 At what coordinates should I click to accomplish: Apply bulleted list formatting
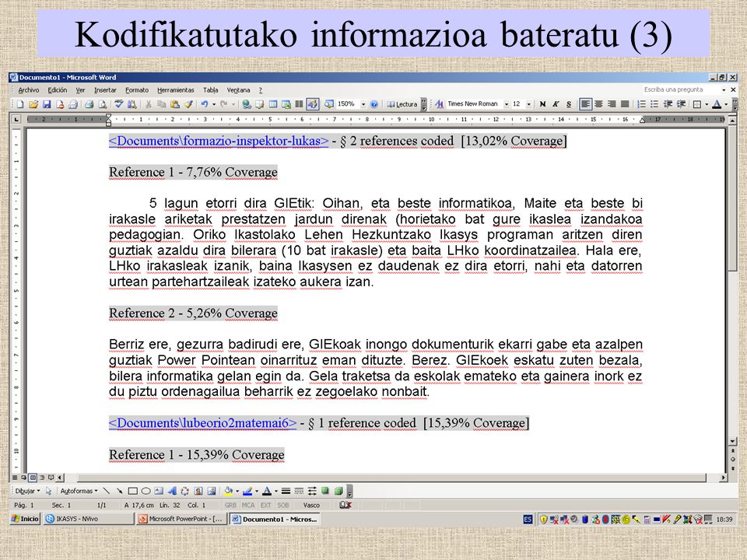pyautogui.click(x=654, y=104)
